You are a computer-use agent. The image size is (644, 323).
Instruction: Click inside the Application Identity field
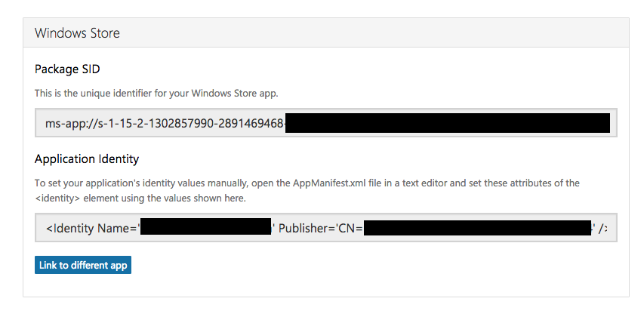325,228
